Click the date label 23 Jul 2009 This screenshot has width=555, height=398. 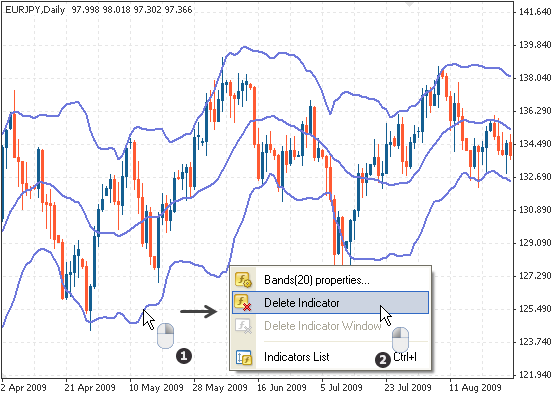[x=408, y=388]
